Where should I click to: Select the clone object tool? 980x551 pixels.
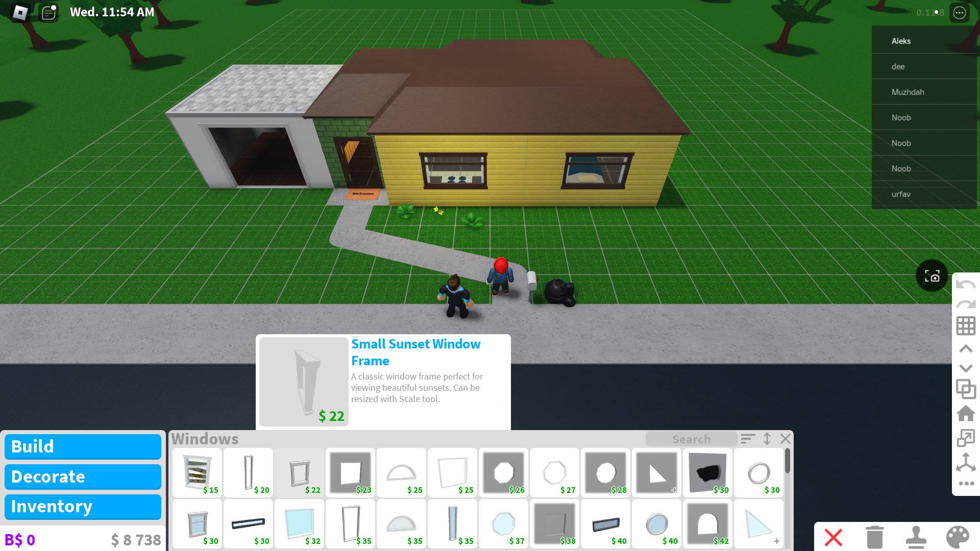(966, 389)
